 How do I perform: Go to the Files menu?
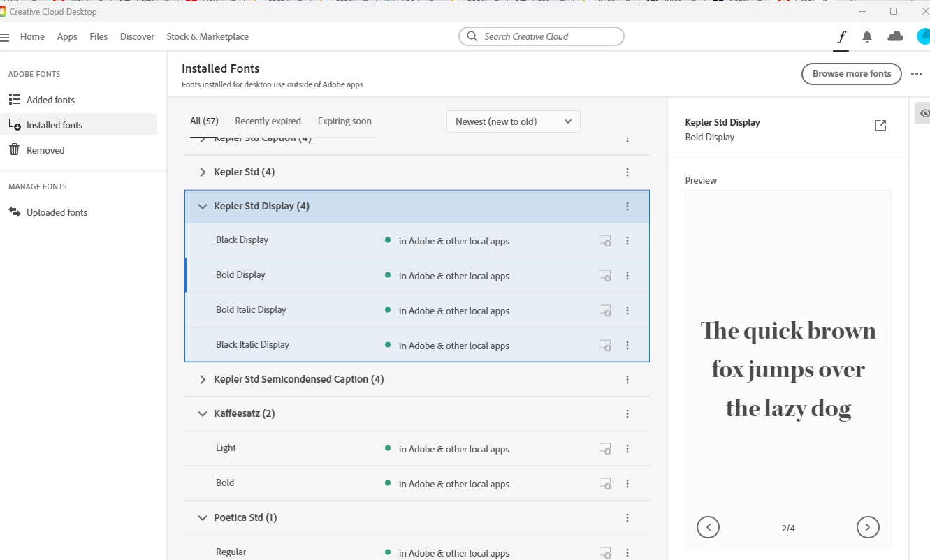pyautogui.click(x=99, y=36)
